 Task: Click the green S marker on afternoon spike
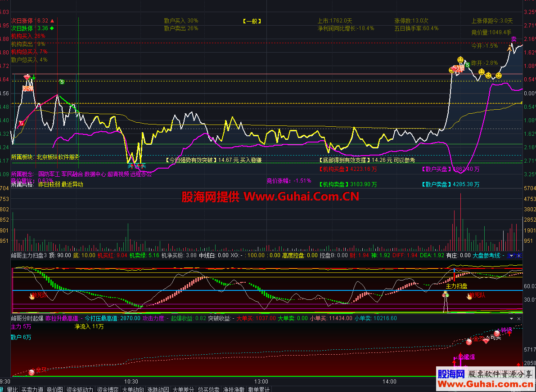click(x=467, y=65)
